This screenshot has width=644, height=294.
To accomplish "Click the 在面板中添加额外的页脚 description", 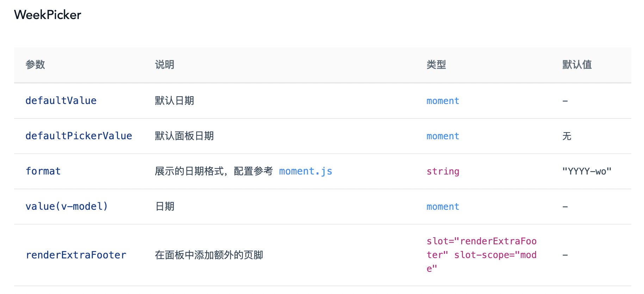I will 209,255.
